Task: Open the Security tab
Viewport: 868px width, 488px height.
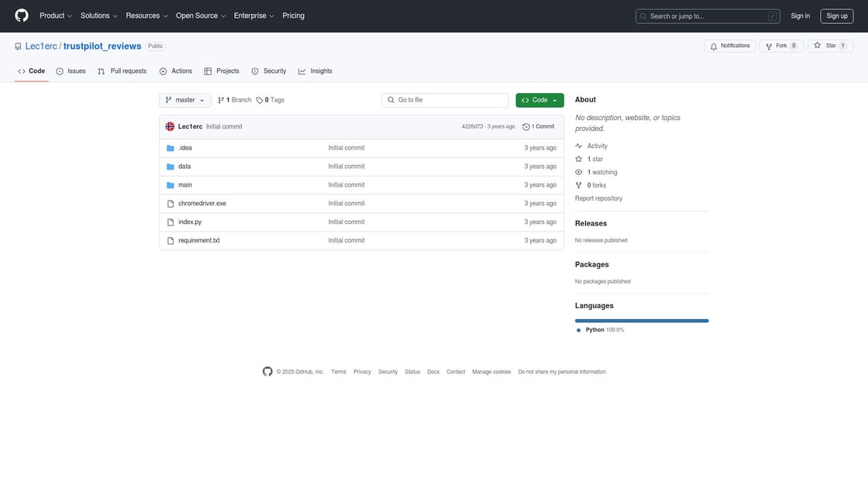Action: pyautogui.click(x=269, y=70)
